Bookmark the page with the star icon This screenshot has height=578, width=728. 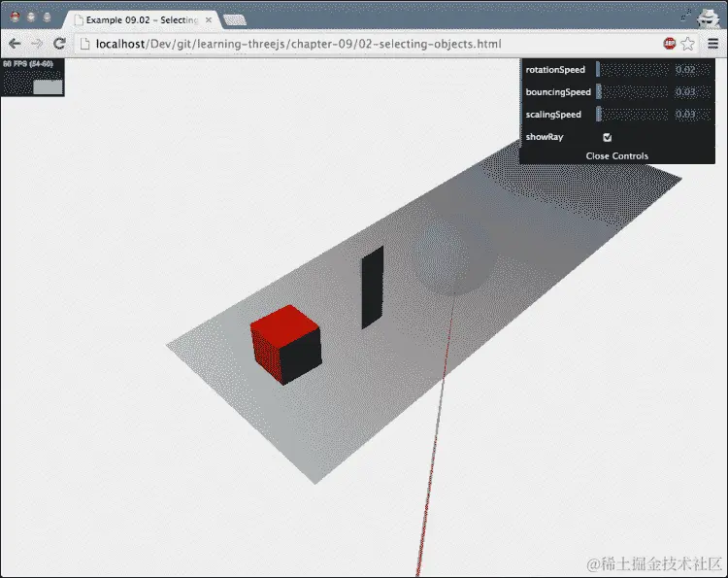click(687, 44)
